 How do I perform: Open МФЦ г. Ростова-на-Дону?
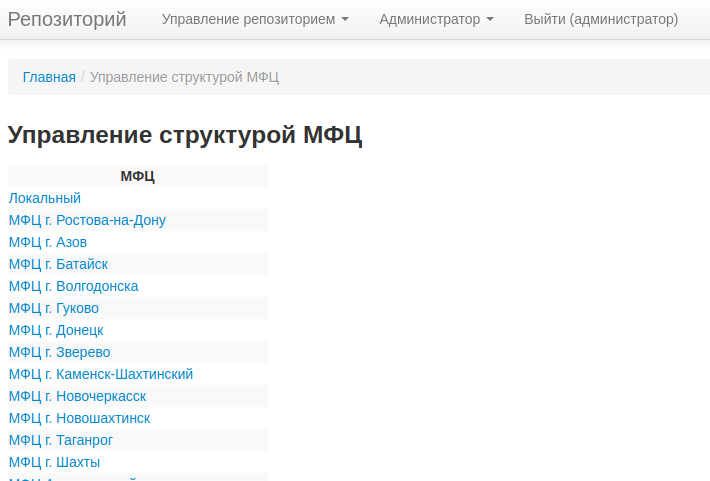87,220
